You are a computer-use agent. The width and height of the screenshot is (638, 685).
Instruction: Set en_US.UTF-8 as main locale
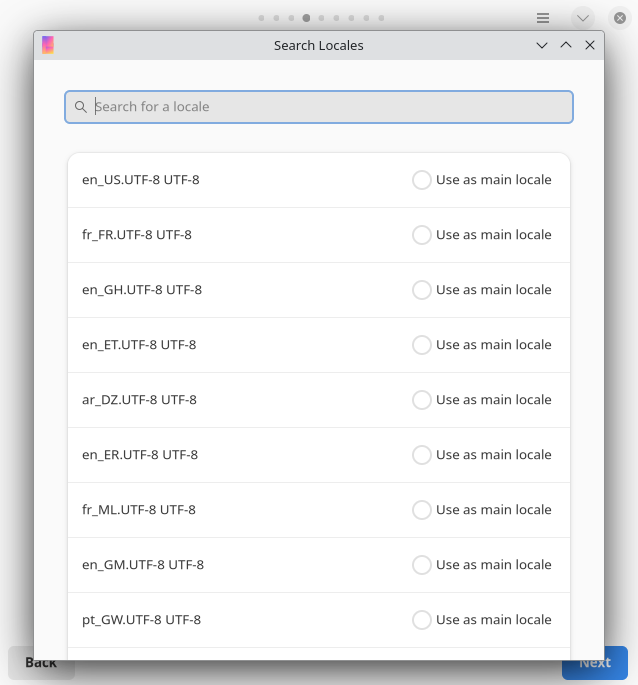(422, 180)
